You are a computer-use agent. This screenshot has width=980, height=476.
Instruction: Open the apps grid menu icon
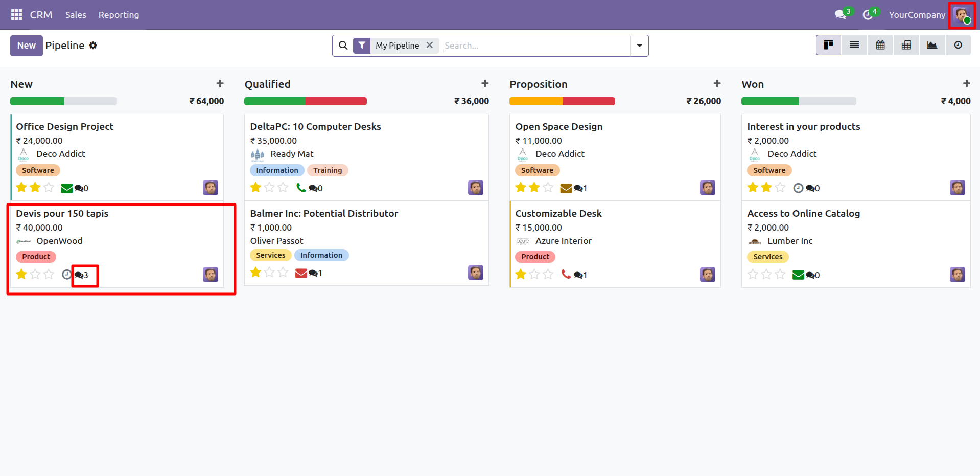tap(16, 15)
